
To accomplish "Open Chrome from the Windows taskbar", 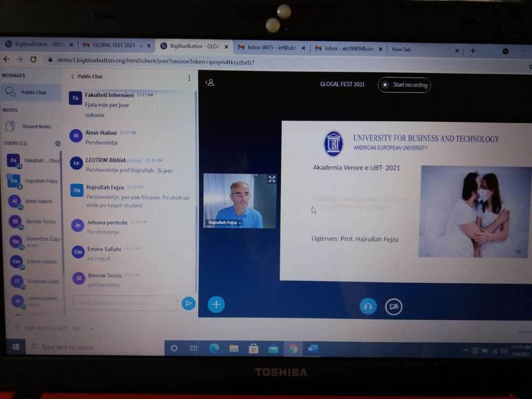I will click(293, 349).
